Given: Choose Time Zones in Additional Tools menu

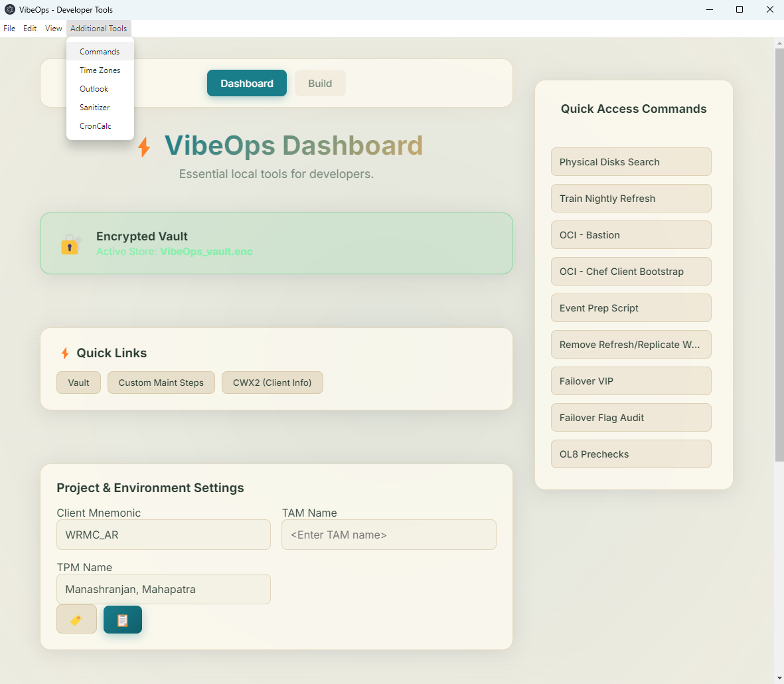Looking at the screenshot, I should tap(100, 70).
